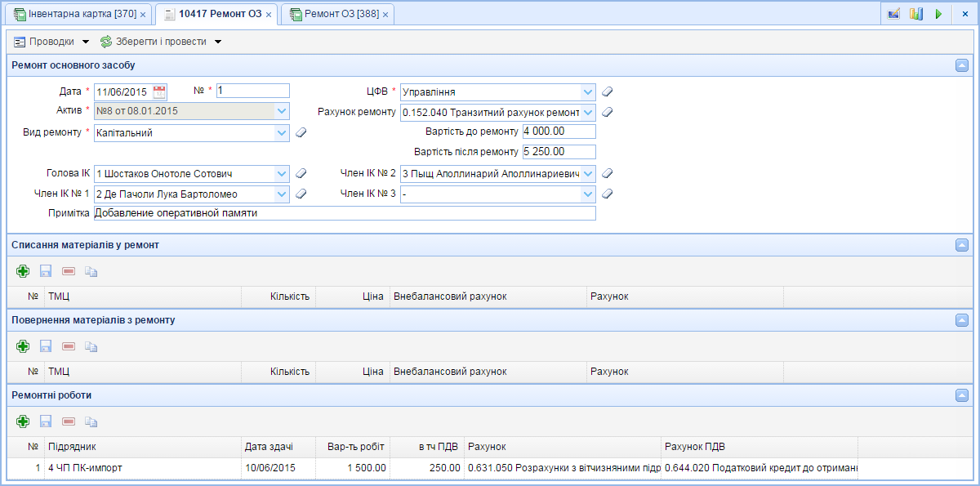Click 0.631.050 Розрахунки account cell
This screenshot has width=980, height=486.
click(563, 468)
